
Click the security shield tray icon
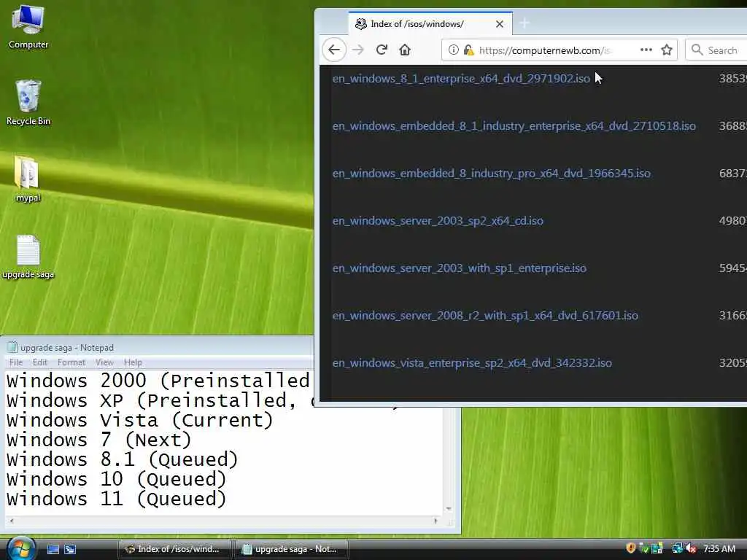(x=630, y=548)
